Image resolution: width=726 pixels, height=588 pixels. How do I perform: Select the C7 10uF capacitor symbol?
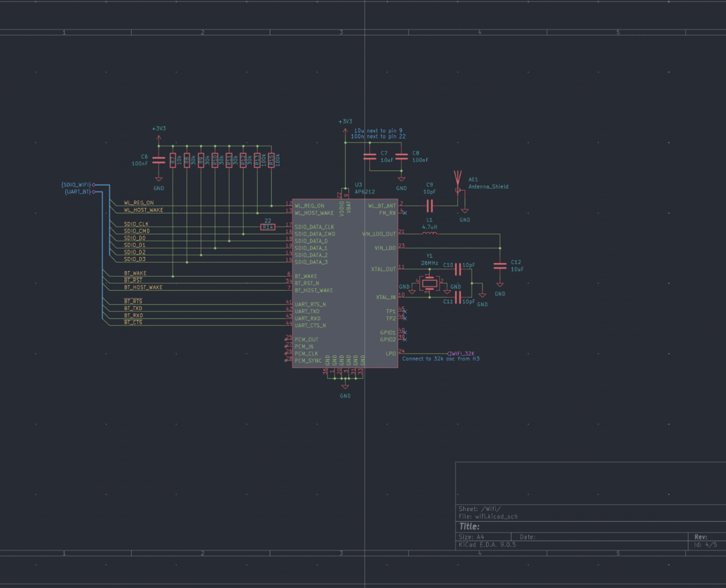pos(370,157)
